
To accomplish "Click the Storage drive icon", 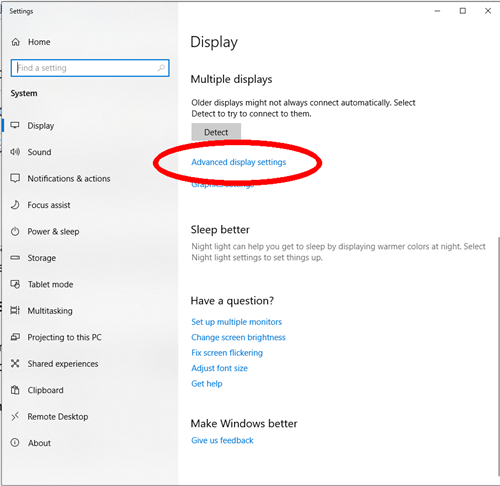I will [x=15, y=258].
